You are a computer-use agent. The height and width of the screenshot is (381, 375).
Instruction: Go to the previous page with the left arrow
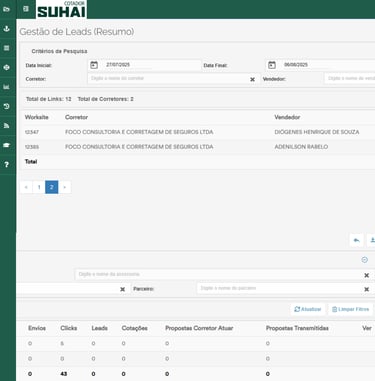[26, 187]
